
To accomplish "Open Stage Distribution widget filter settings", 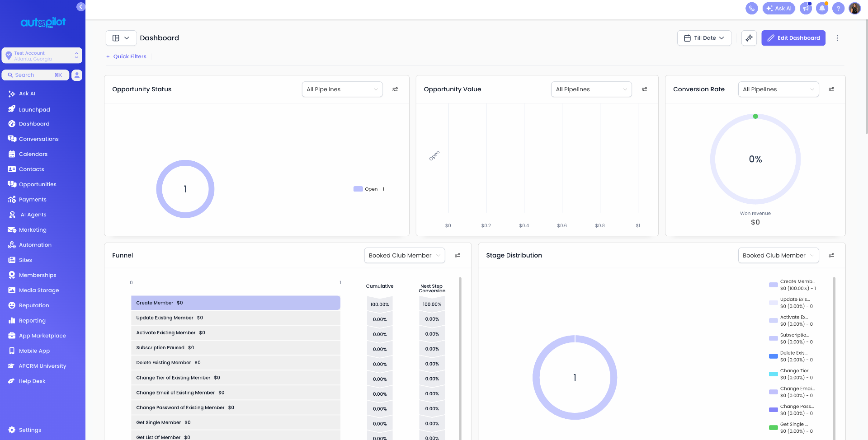I will coord(831,255).
